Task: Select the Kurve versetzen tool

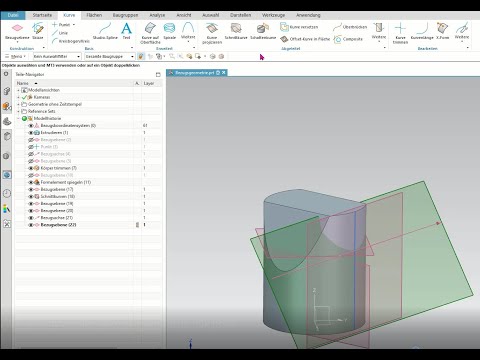Action: pyautogui.click(x=299, y=27)
